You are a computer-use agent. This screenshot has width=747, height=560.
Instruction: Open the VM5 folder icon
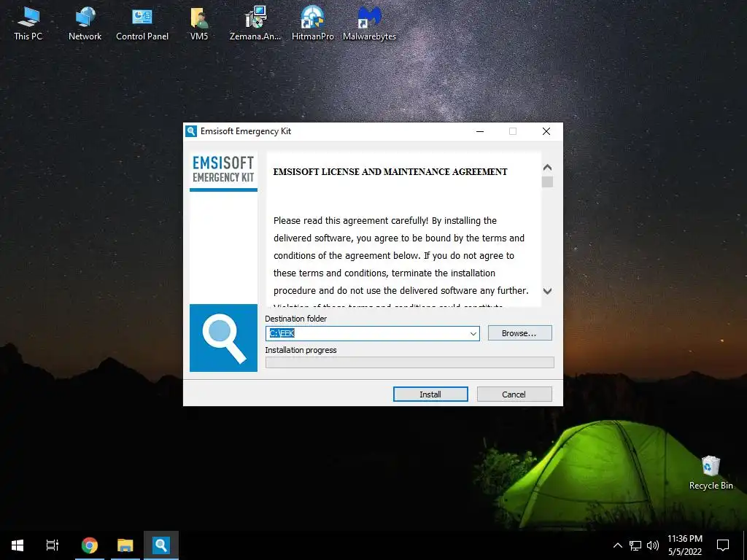point(199,24)
